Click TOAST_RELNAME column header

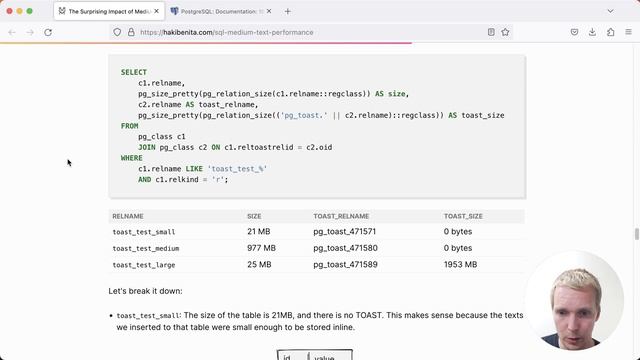tap(341, 216)
